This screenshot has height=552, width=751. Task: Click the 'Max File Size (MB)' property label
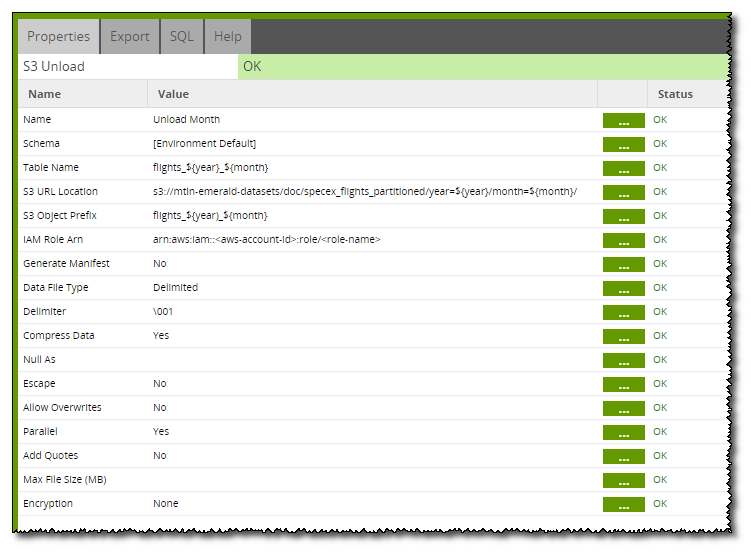(65, 479)
